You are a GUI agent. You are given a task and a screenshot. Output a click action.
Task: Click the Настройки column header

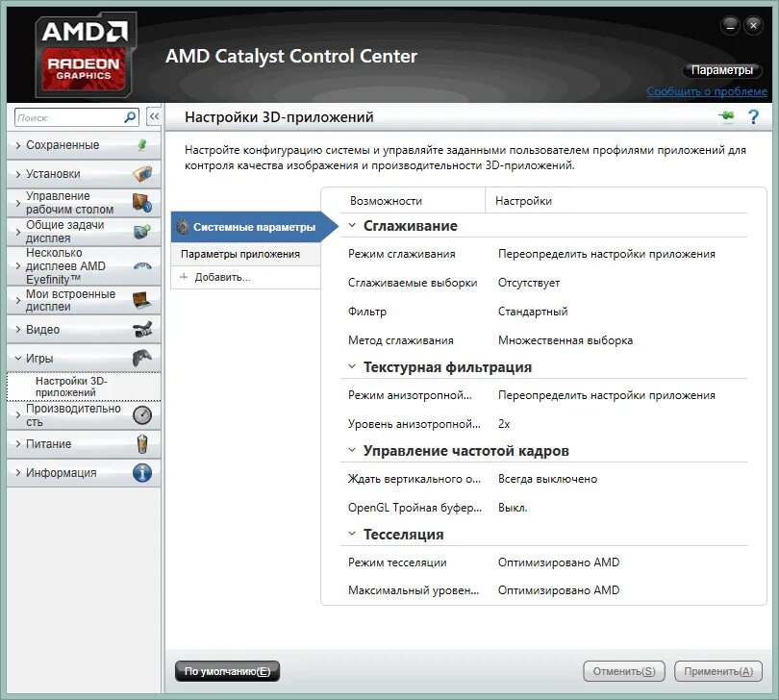pos(523,201)
